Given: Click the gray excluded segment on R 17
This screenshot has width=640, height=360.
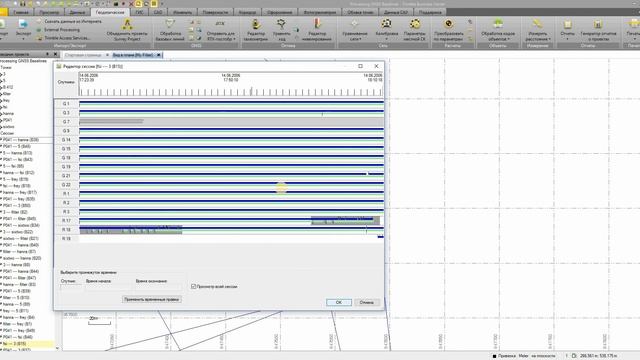Looking at the screenshot, I should point(345,221).
